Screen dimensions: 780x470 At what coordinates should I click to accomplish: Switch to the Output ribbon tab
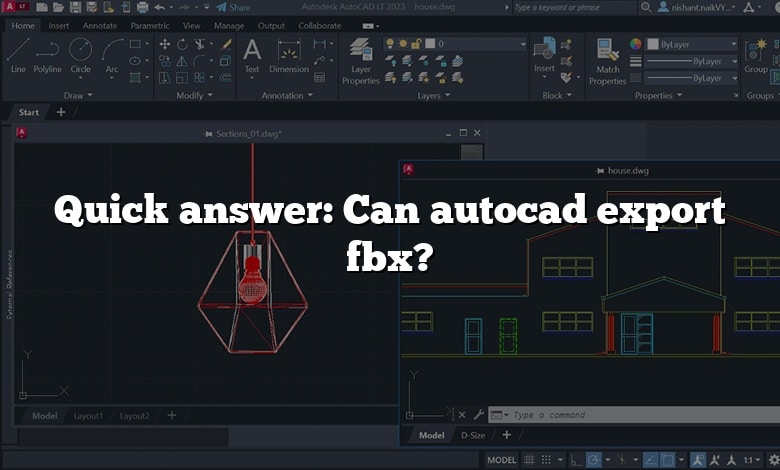[x=271, y=25]
